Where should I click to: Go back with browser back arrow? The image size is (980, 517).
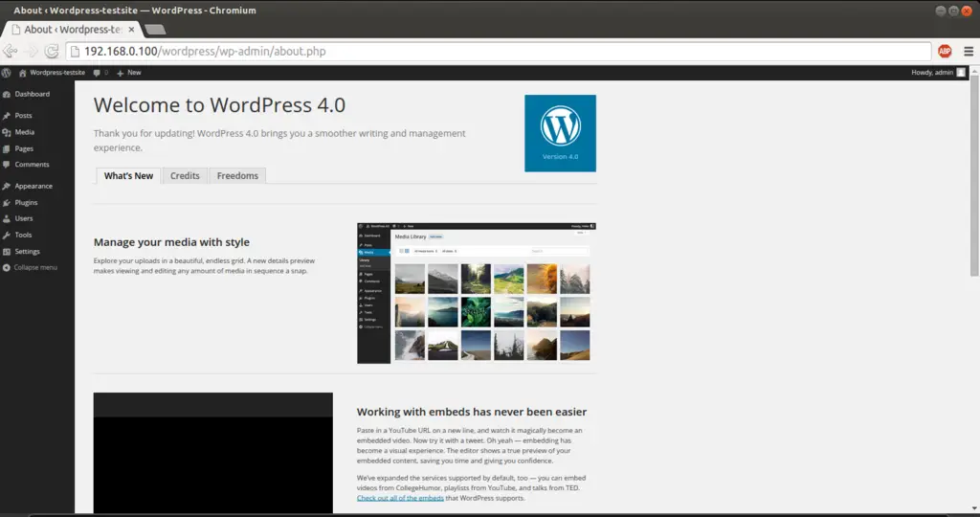[10, 52]
